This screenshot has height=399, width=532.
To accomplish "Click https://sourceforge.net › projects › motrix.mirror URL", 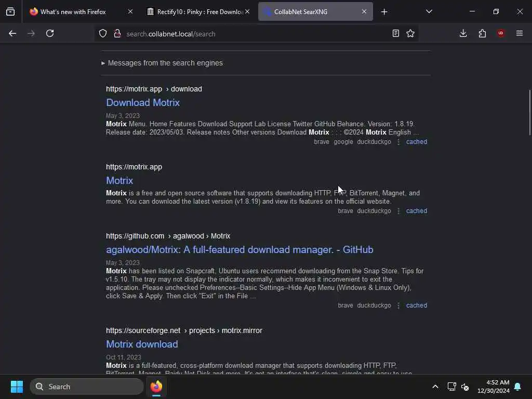I will click(x=184, y=330).
